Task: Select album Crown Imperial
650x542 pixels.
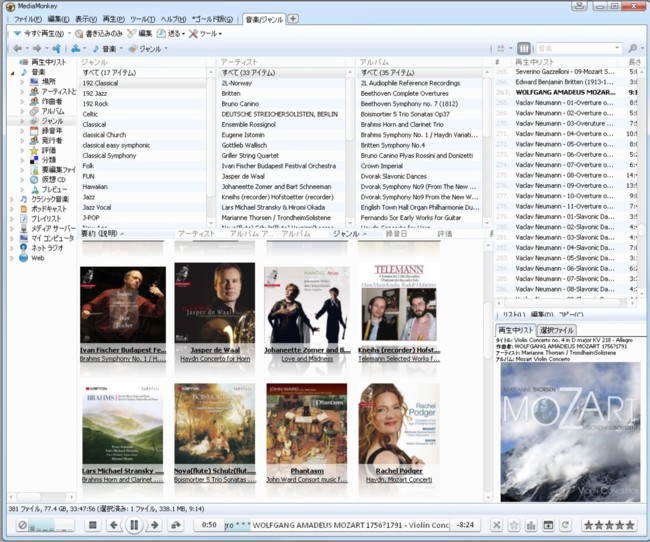Action: pyautogui.click(x=419, y=166)
